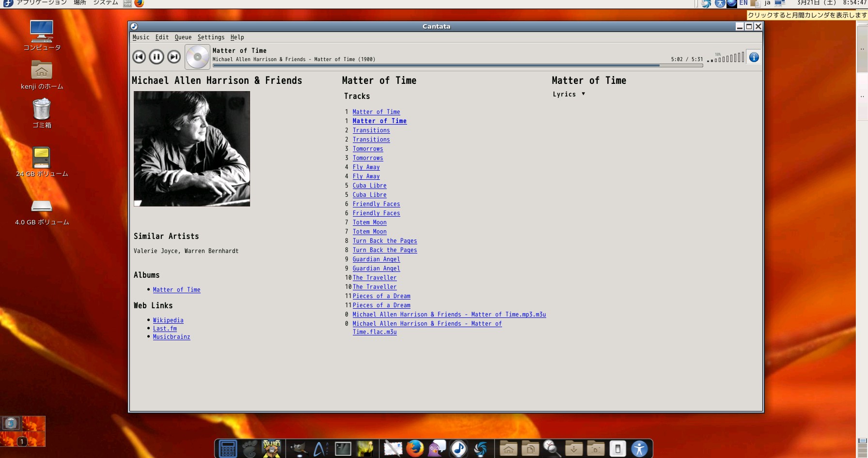Viewport: 868px width, 458px height.
Task: Open the Music menu
Action: (x=141, y=37)
